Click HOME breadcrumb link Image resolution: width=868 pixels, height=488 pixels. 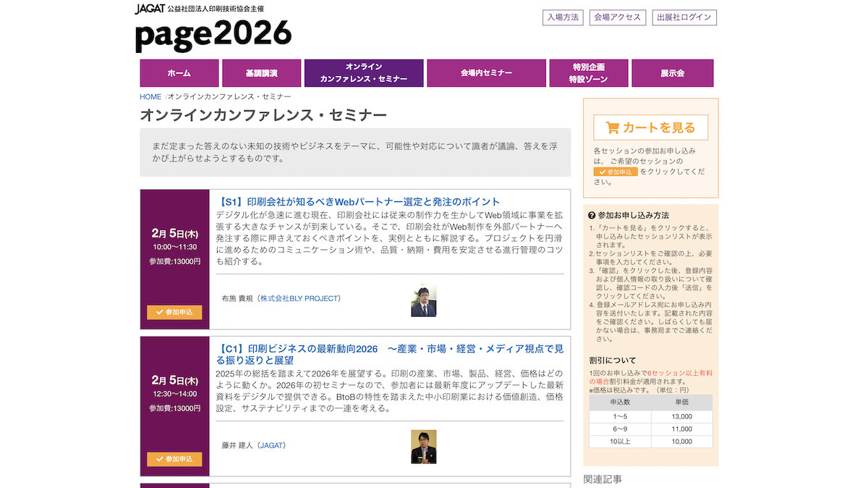(150, 96)
